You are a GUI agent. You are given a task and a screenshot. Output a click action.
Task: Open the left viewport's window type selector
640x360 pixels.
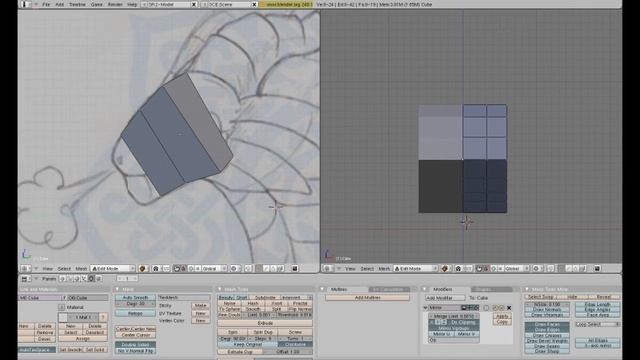(25, 269)
